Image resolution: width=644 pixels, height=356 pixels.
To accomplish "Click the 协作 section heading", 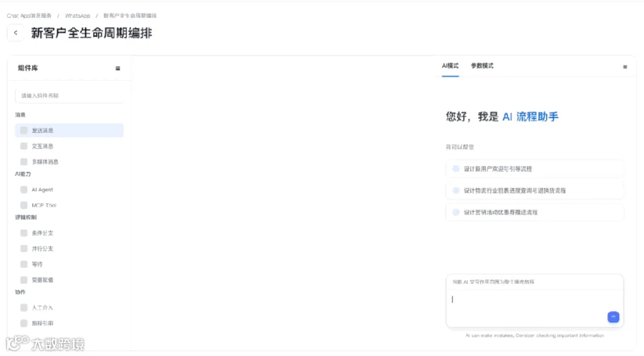I will 20,292.
